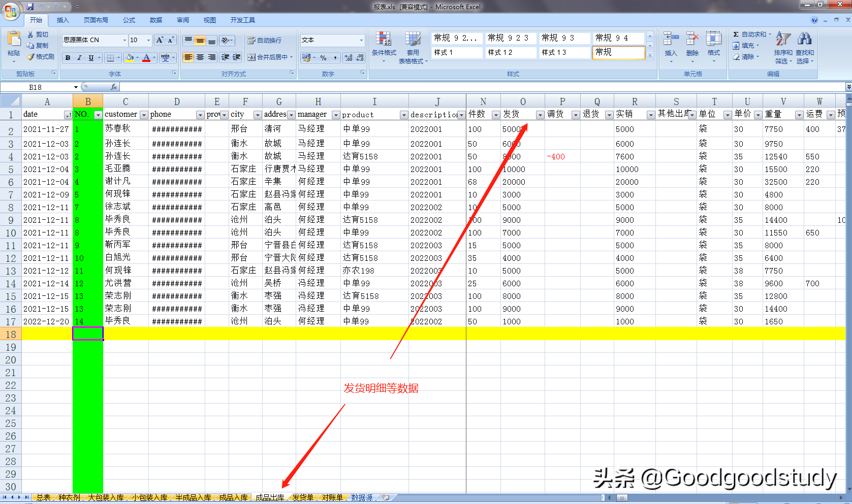Switch to the 页面布局 ribbon tab
852x504 pixels.
(x=96, y=20)
